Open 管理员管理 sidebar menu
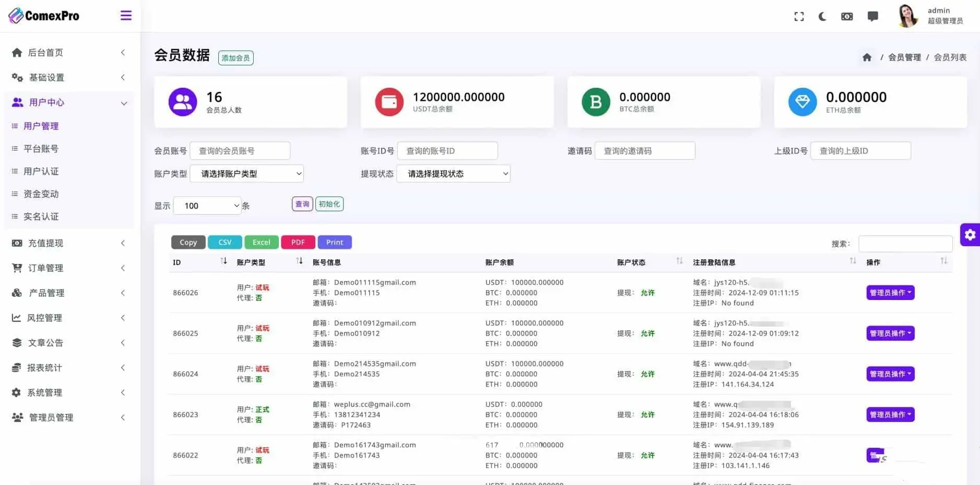 pos(69,418)
